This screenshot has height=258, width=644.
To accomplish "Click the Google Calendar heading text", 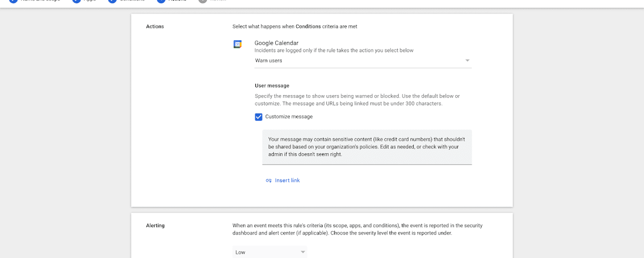I will click(276, 43).
